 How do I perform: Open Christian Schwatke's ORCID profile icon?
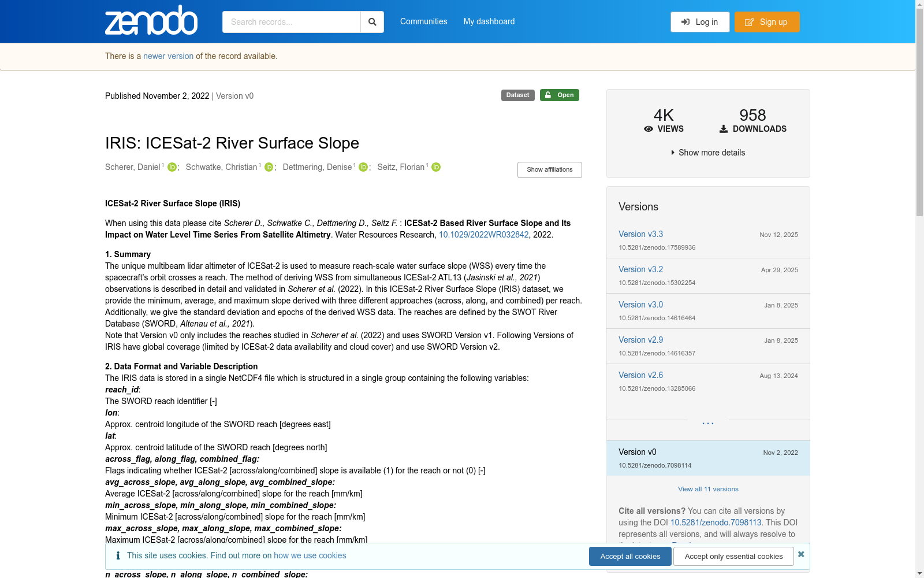(269, 167)
